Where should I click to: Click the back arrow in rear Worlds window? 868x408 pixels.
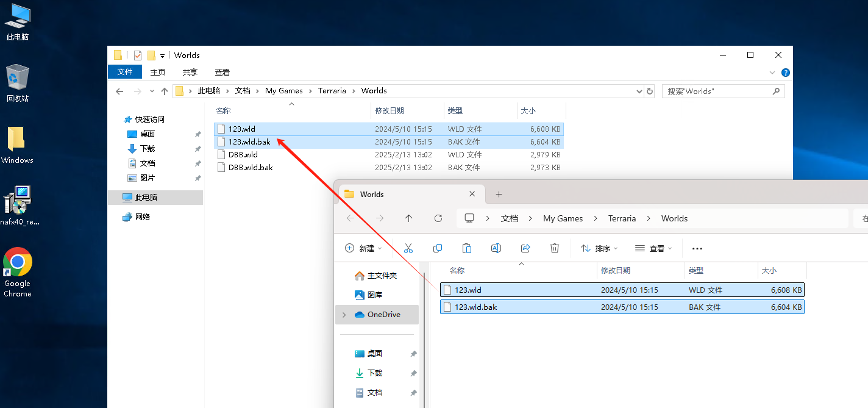click(119, 91)
